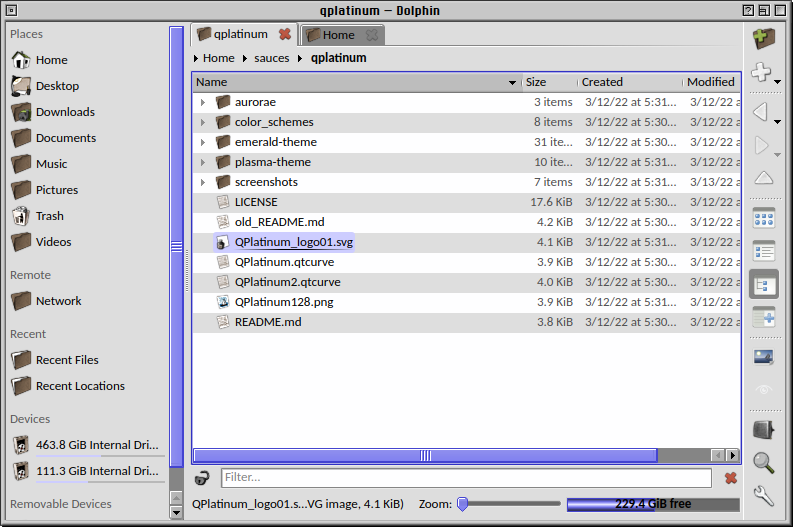
Task: Click qplatinum in the breadcrumb path
Action: click(338, 58)
